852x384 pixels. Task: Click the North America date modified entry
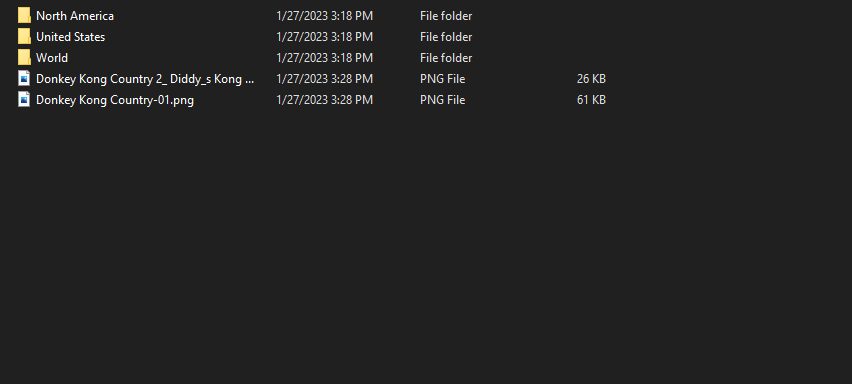click(324, 16)
